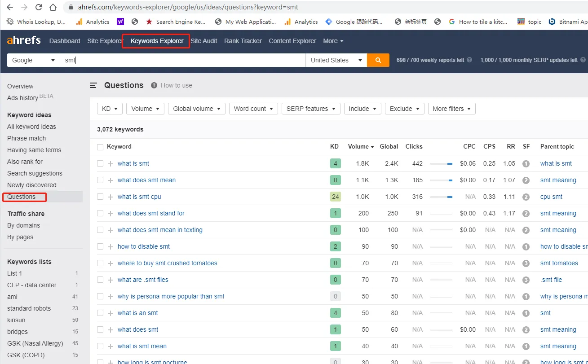Open the More filters dropdown

click(451, 109)
